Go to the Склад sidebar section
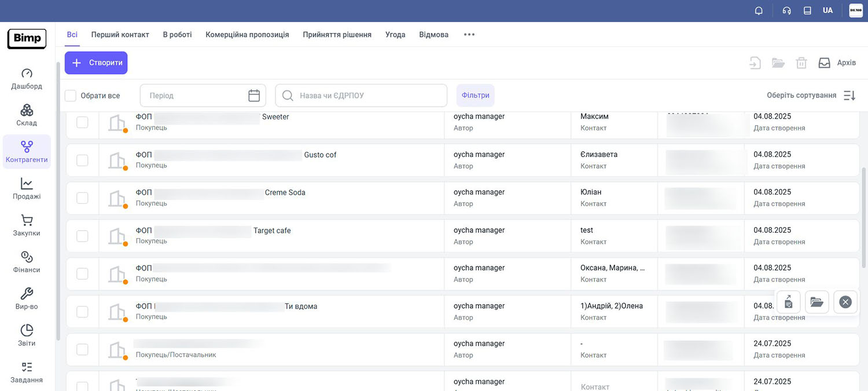The height and width of the screenshot is (391, 868). (x=27, y=116)
